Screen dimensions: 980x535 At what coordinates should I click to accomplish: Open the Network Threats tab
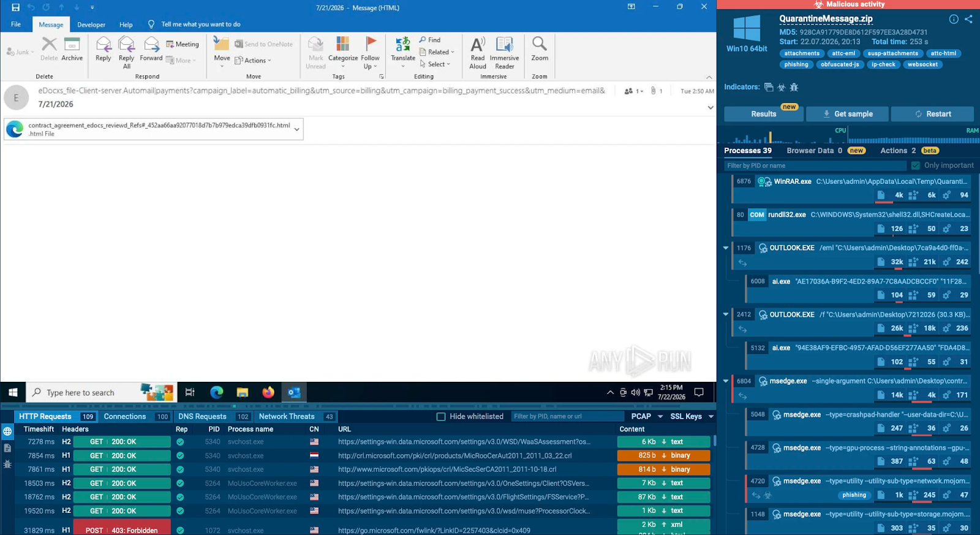296,417
